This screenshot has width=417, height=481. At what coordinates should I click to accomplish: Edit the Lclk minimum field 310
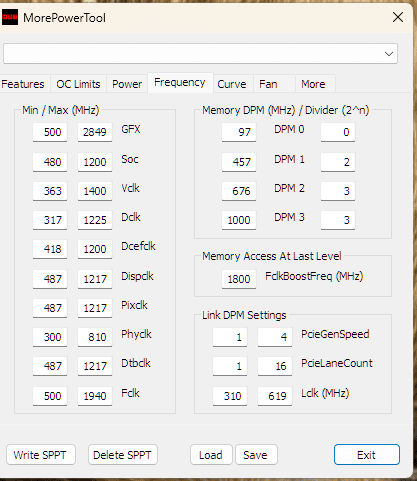pyautogui.click(x=230, y=396)
